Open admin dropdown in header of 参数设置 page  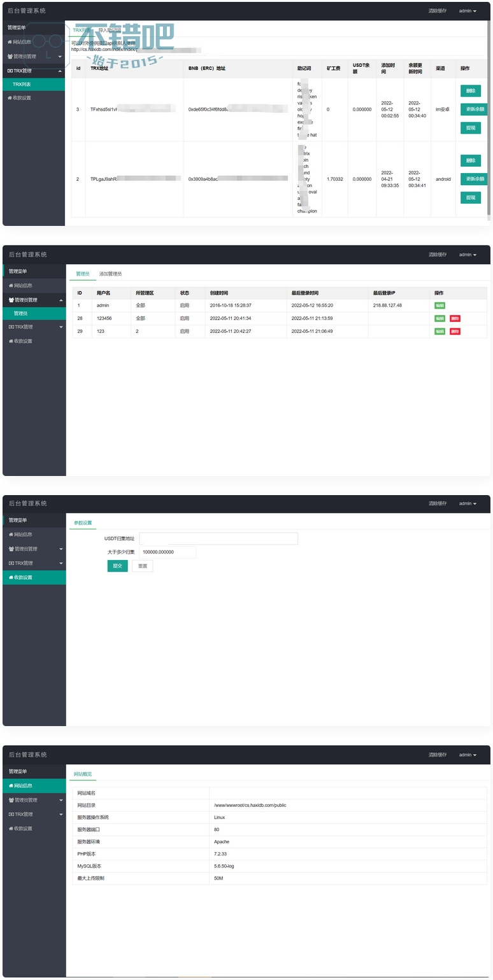click(x=468, y=503)
